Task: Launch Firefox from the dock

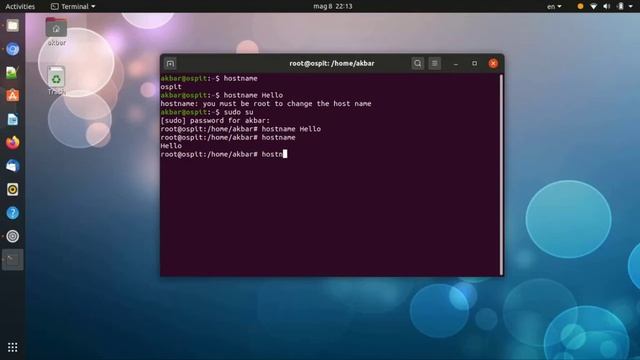Action: click(x=13, y=142)
